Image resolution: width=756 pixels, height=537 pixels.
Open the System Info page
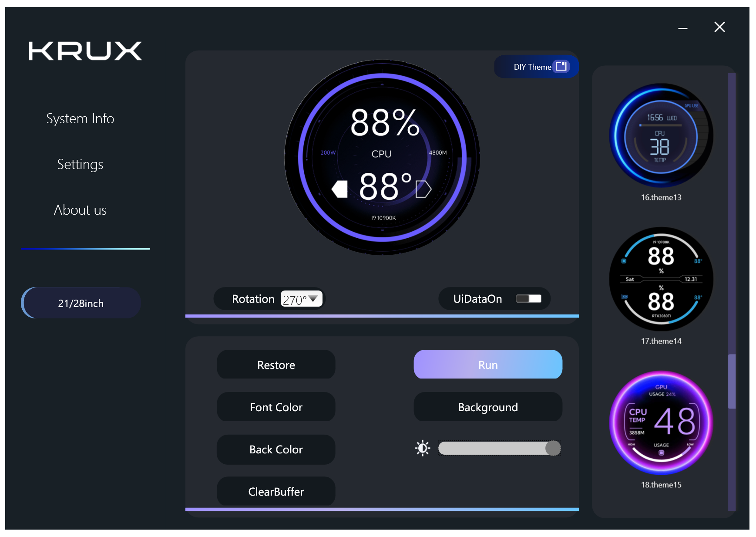click(x=80, y=118)
